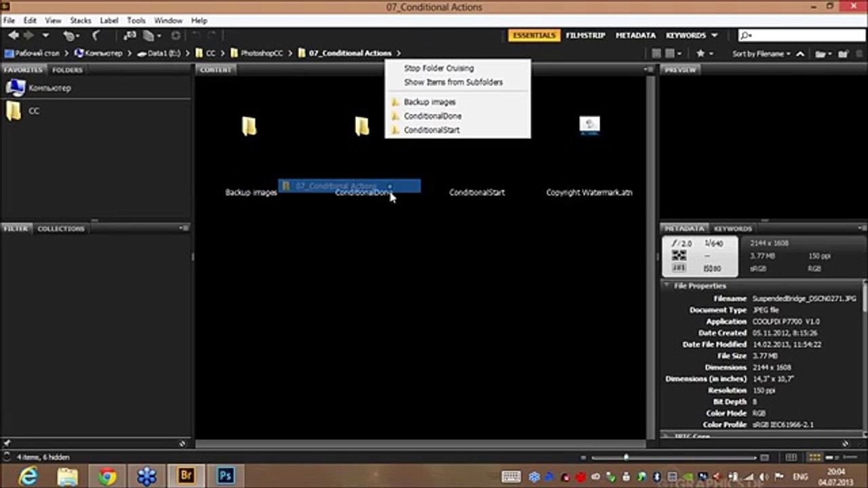Switch to the Folders tab
Screen dimensions: 868x488
[x=67, y=70]
